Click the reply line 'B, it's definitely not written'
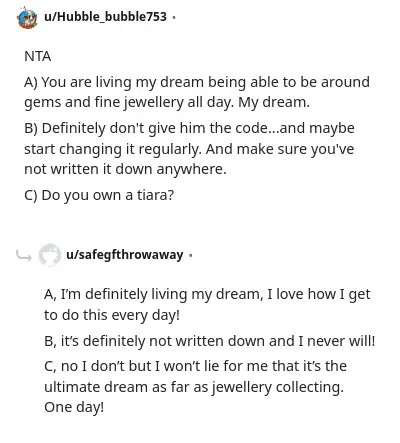This screenshot has height=443, width=400. (210, 341)
